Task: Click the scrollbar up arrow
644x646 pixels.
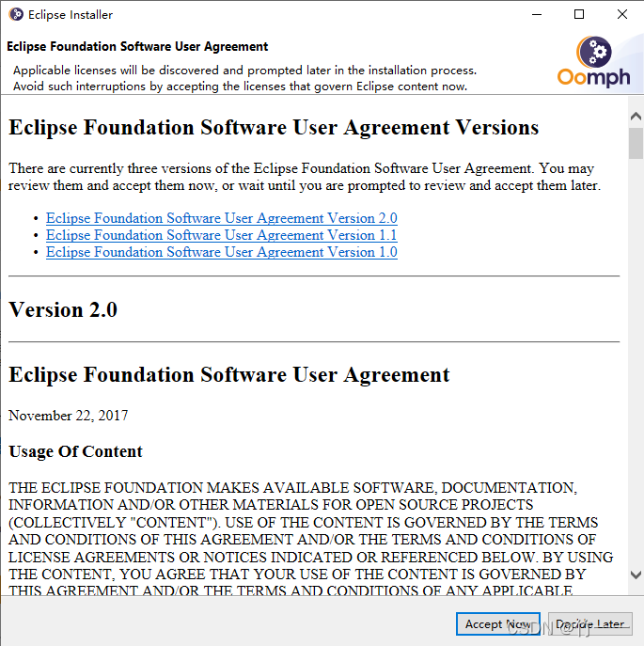Action: pos(636,117)
